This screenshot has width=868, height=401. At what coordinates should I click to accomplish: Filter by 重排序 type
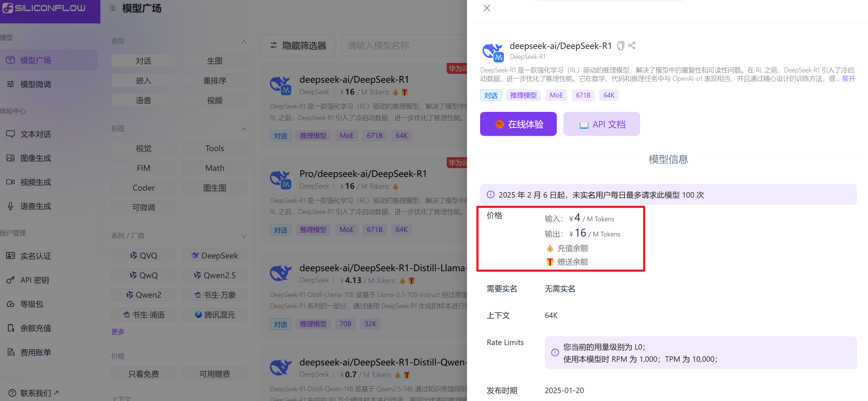214,81
